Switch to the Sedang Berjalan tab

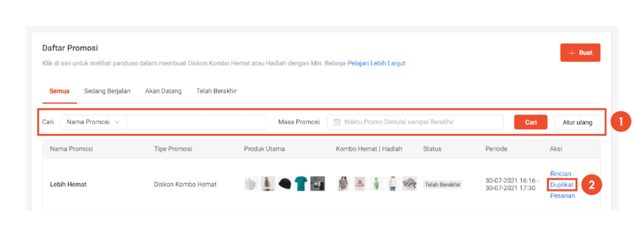pyautogui.click(x=107, y=91)
